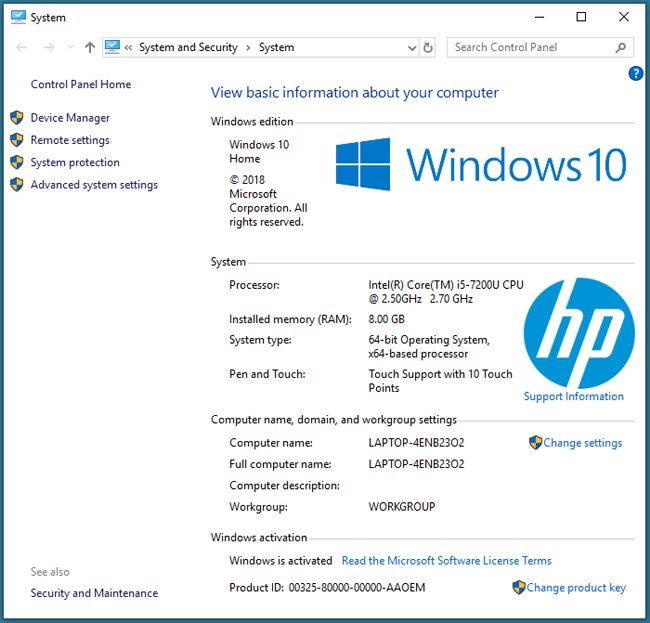This screenshot has height=623, width=650.
Task: Click the HP logo
Action: point(579,333)
